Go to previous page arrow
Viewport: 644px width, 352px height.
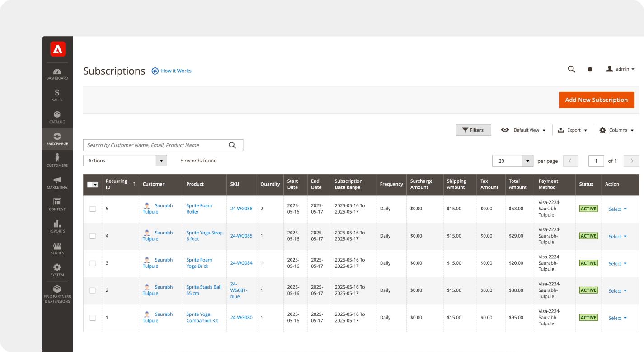pyautogui.click(x=570, y=161)
